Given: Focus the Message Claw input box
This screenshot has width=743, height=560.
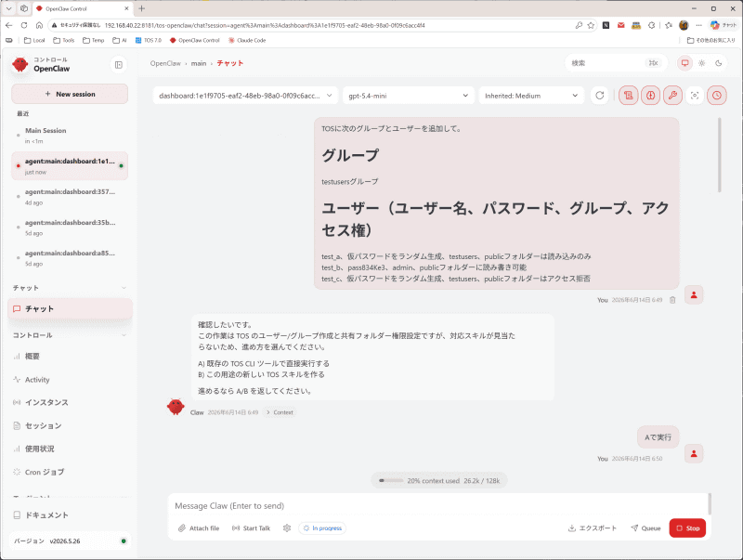Looking at the screenshot, I should point(438,505).
